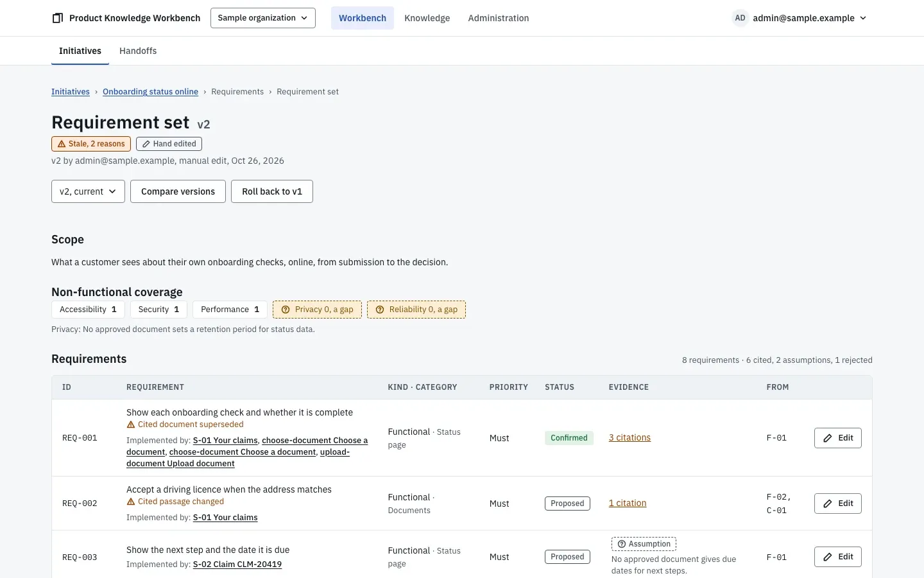Click Roll back to v1

(272, 191)
